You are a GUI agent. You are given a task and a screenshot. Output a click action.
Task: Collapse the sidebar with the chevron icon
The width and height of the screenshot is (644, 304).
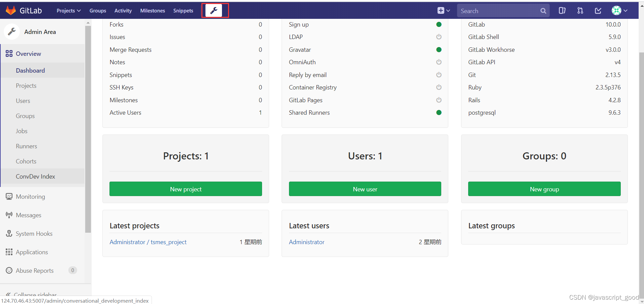tap(8, 295)
